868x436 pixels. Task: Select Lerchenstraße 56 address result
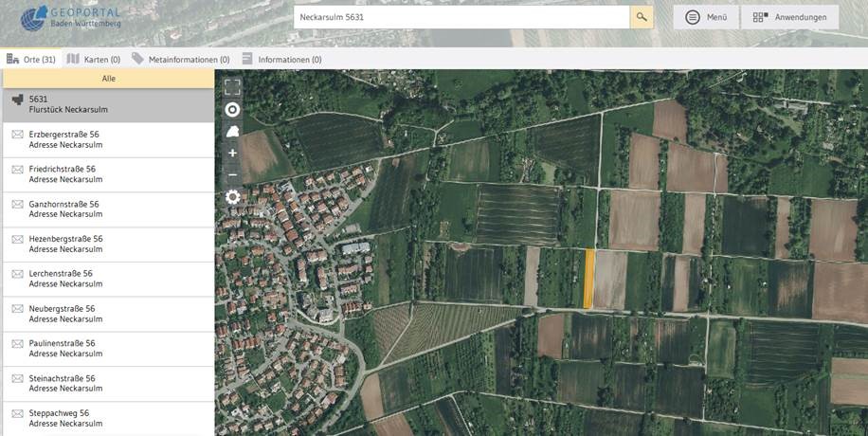coord(108,279)
